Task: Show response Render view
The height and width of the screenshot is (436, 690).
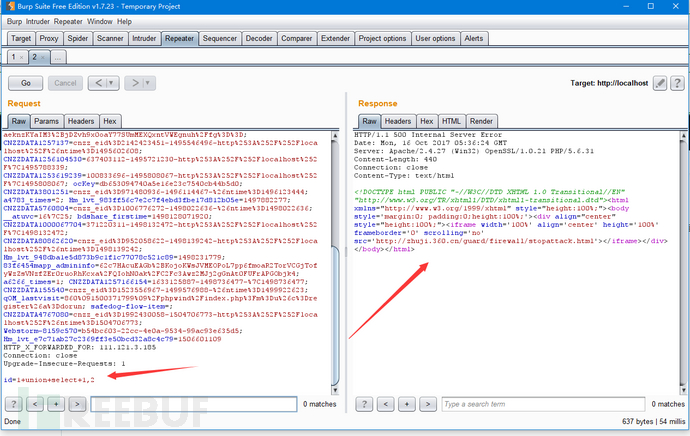Action: [x=481, y=121]
